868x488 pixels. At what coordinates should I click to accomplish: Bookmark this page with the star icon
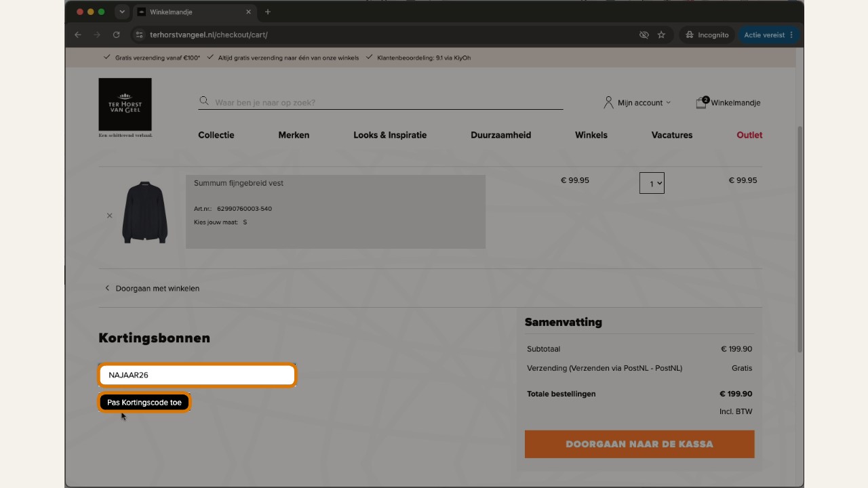pos(661,35)
